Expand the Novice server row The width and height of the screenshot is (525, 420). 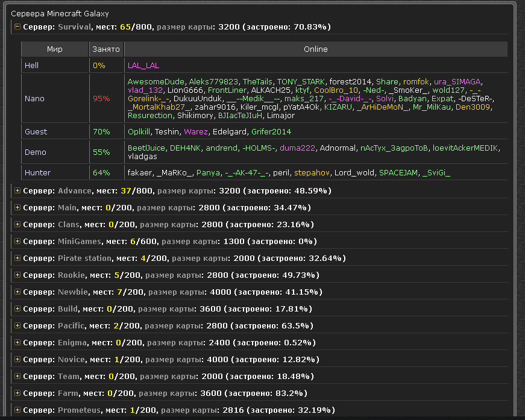tap(17, 360)
